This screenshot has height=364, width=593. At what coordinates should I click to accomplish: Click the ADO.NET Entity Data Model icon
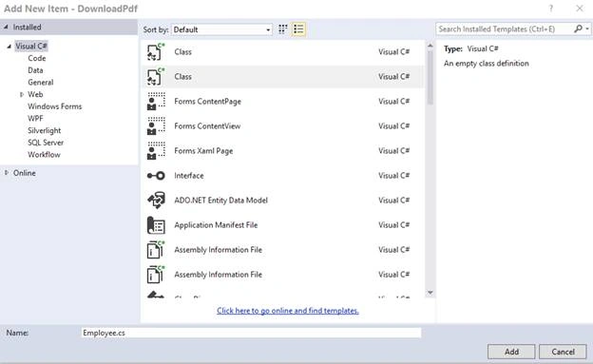point(156,201)
